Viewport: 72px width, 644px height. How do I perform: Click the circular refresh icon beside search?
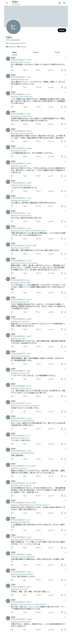click(60, 3)
